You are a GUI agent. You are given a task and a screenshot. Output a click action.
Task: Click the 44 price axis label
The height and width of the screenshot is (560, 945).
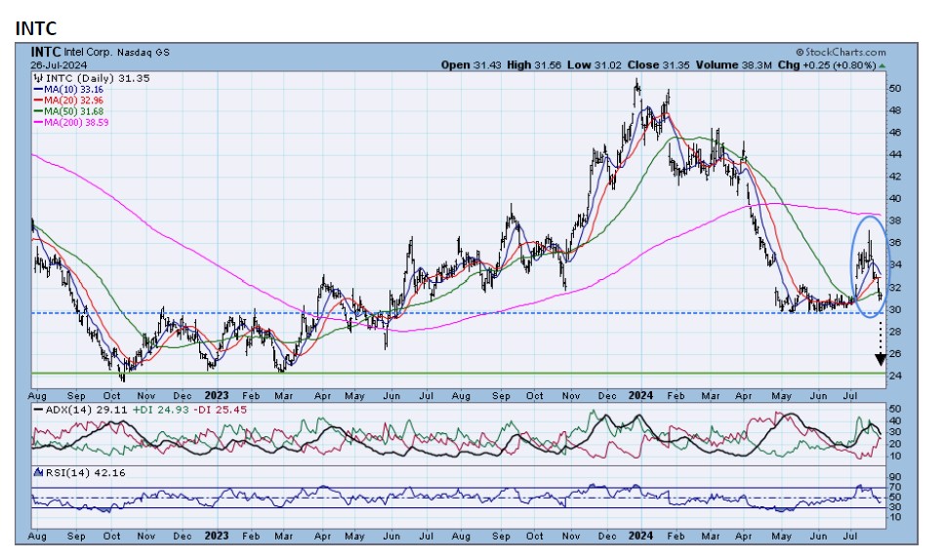click(x=895, y=155)
